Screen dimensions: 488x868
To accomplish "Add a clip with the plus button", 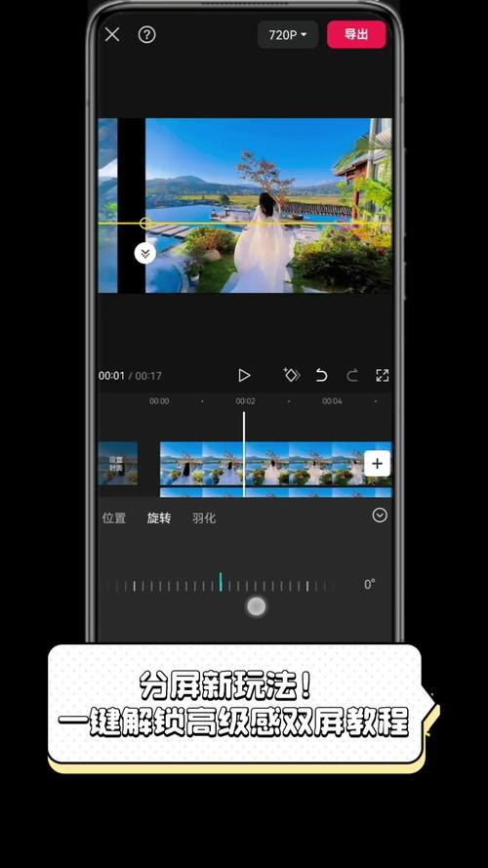I will (378, 464).
